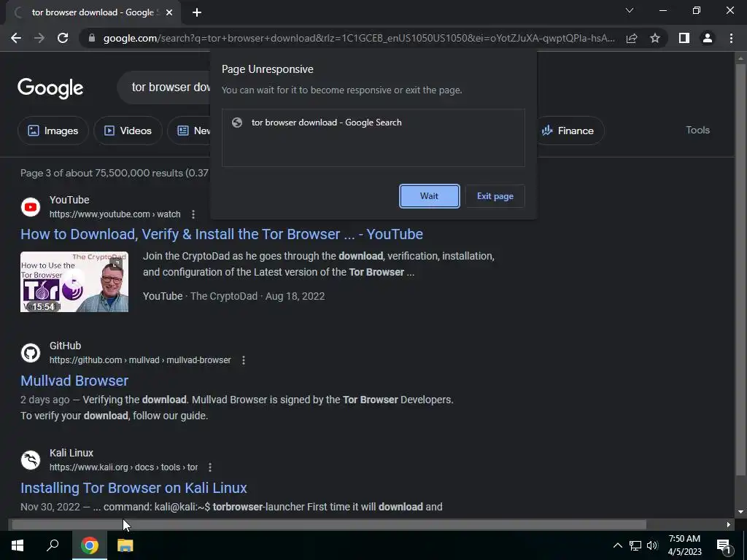747x560 pixels.
Task: Open the CryptoDad Tor video link
Action: pyautogui.click(x=222, y=234)
